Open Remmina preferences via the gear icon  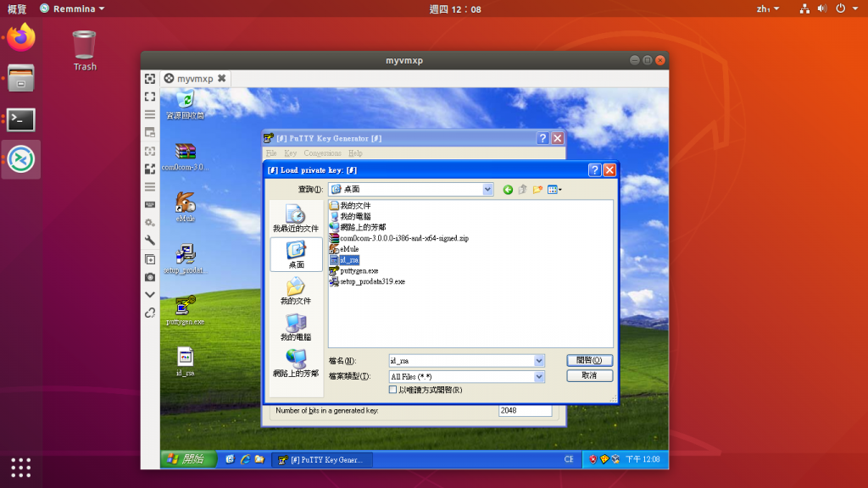pos(150,223)
